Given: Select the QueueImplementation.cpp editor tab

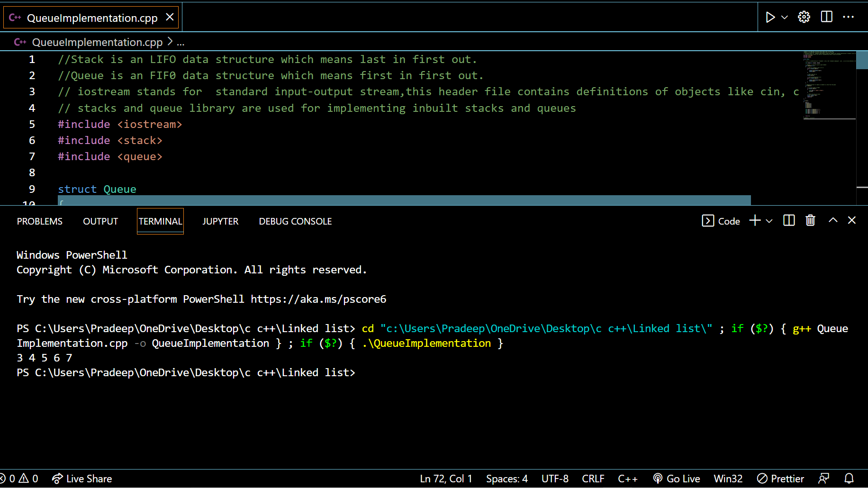Looking at the screenshot, I should click(91, 18).
